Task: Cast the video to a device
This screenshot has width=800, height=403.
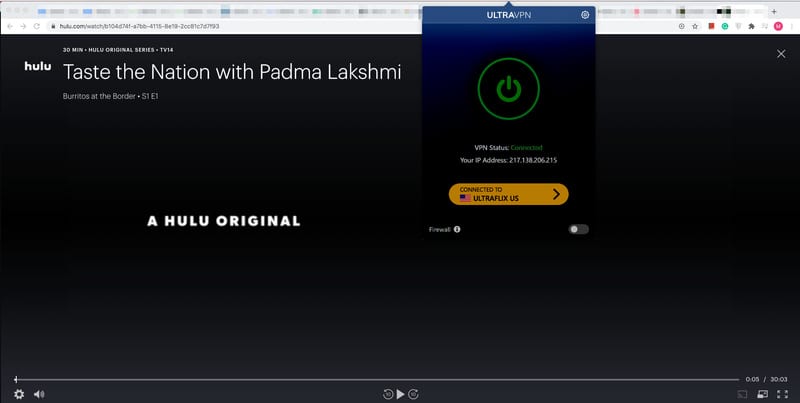Action: pyautogui.click(x=742, y=394)
